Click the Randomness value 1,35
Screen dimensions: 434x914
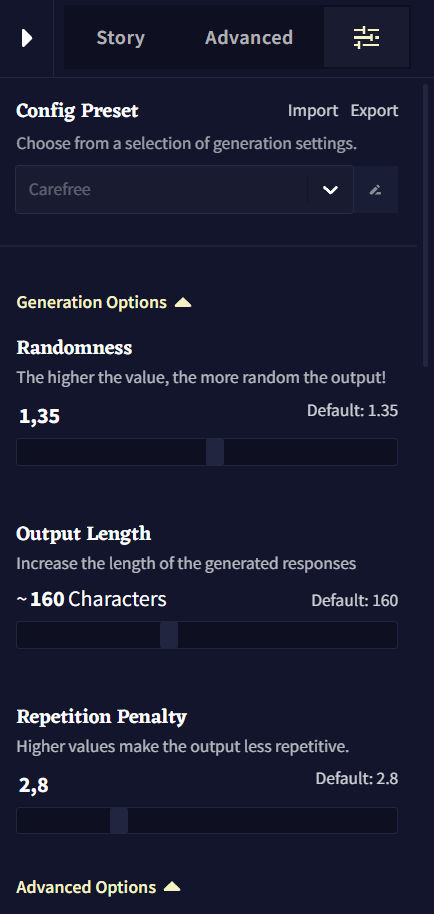(40, 416)
